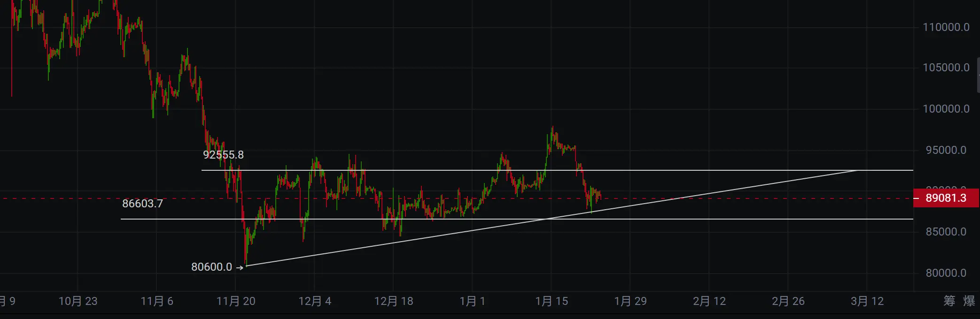Select the 86603.7 support line label
Image resolution: width=980 pixels, height=319 pixels.
142,204
